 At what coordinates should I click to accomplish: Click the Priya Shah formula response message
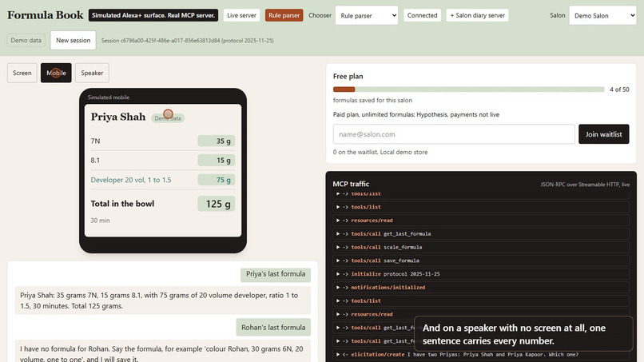pos(163,300)
